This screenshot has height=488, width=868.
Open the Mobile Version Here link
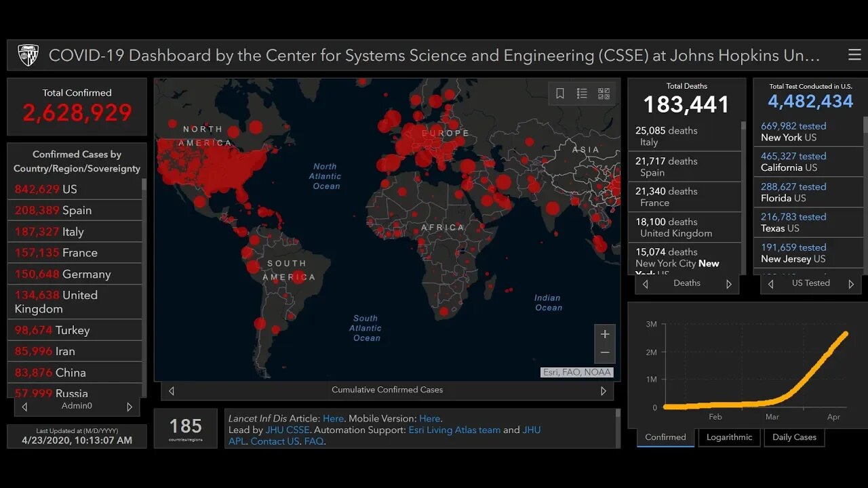coord(429,419)
